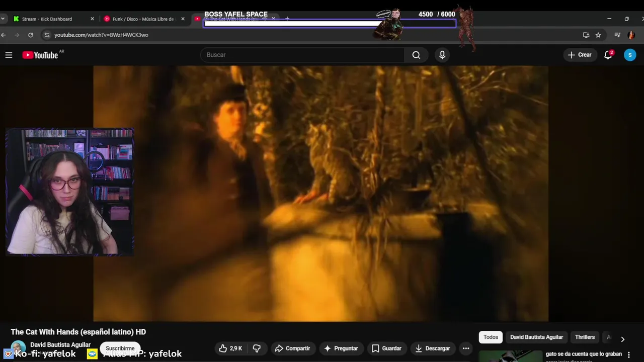
Task: Open more actions ellipsis menu
Action: 466,348
